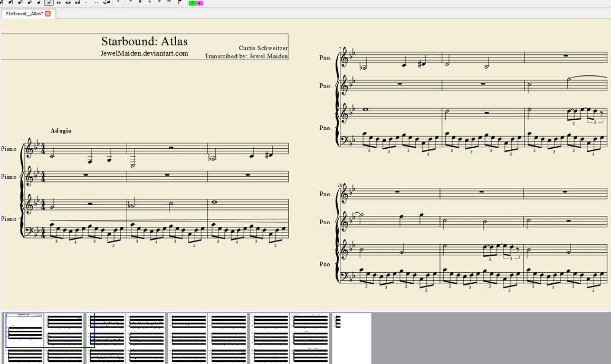The image size is (611, 364).
Task: Select the composer text "Curtis Schweitzer"
Action: tap(263, 48)
